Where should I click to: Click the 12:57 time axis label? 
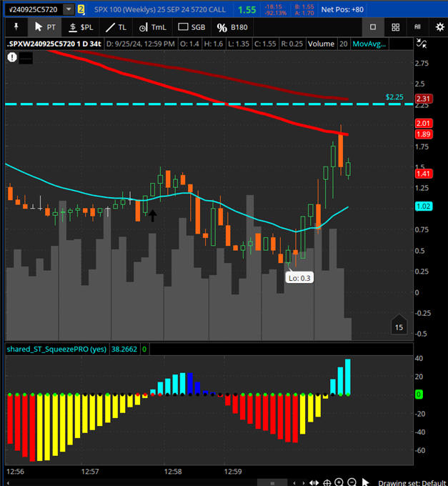[90, 472]
